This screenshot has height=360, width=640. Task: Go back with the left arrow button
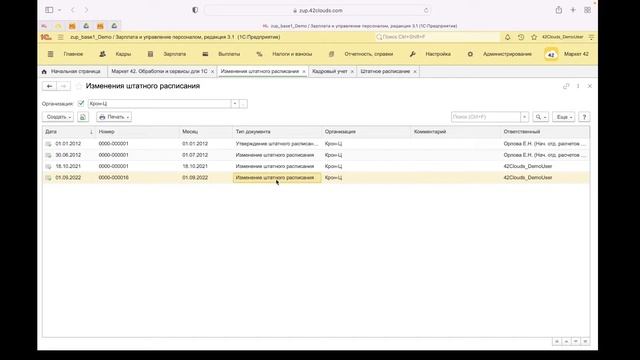(49, 86)
